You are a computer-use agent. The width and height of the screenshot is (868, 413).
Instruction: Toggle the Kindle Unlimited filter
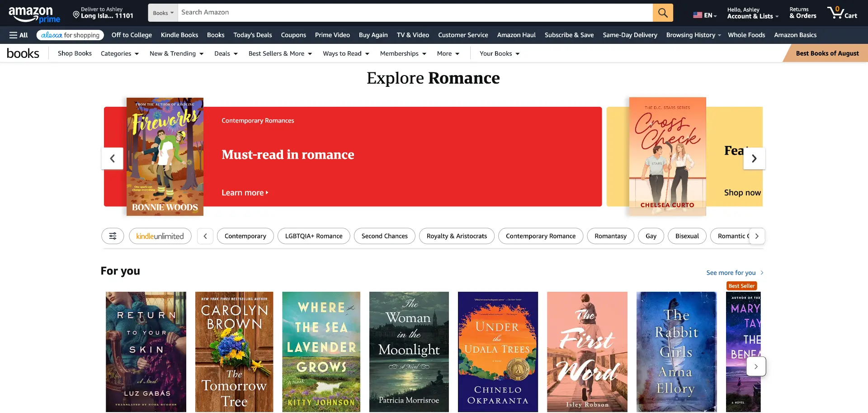160,236
